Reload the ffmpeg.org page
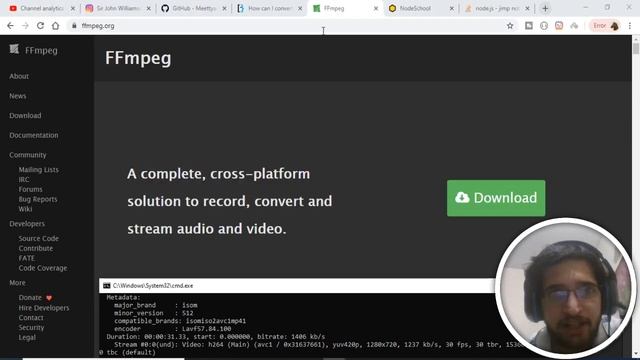This screenshot has height=360, width=640. (x=40, y=26)
